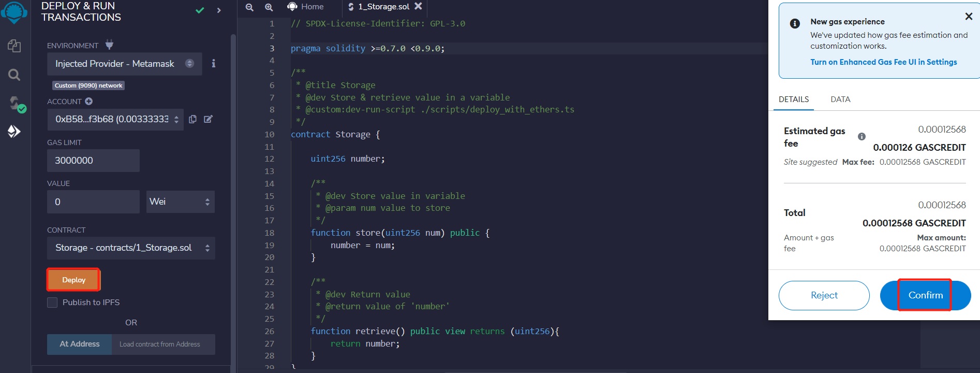Copy account address to clipboard
Screen dimensions: 980x373
192,119
